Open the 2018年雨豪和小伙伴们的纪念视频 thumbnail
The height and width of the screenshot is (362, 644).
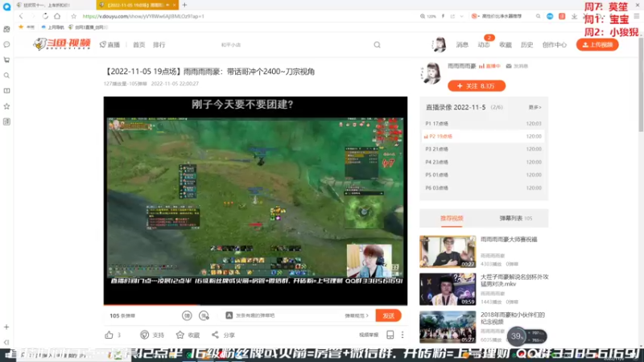click(x=448, y=327)
